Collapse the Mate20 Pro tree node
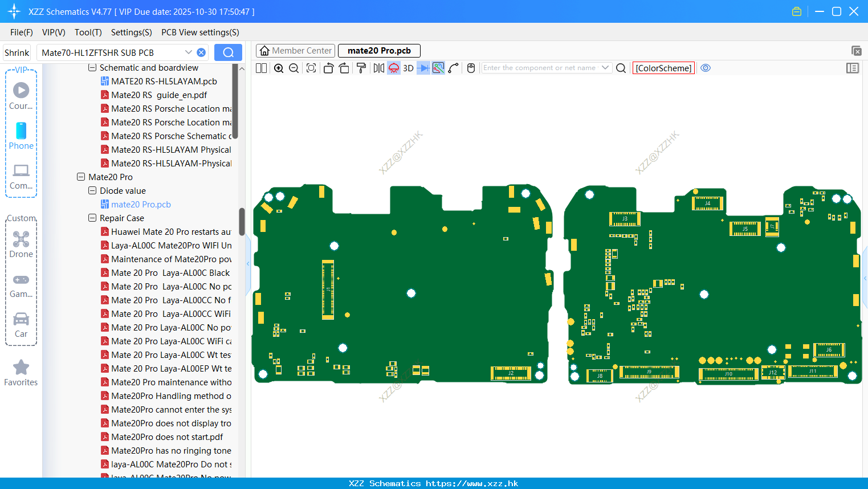Image resolution: width=868 pixels, height=489 pixels. 81,177
